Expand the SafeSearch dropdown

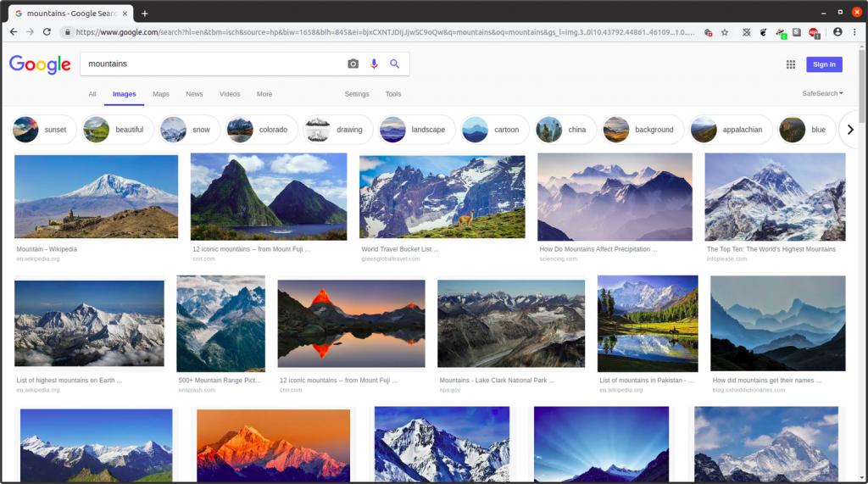point(822,93)
